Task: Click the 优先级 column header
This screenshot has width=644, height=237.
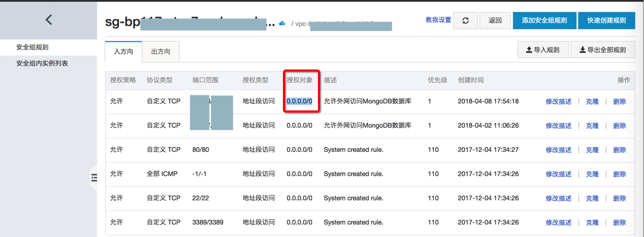Action: coord(437,80)
